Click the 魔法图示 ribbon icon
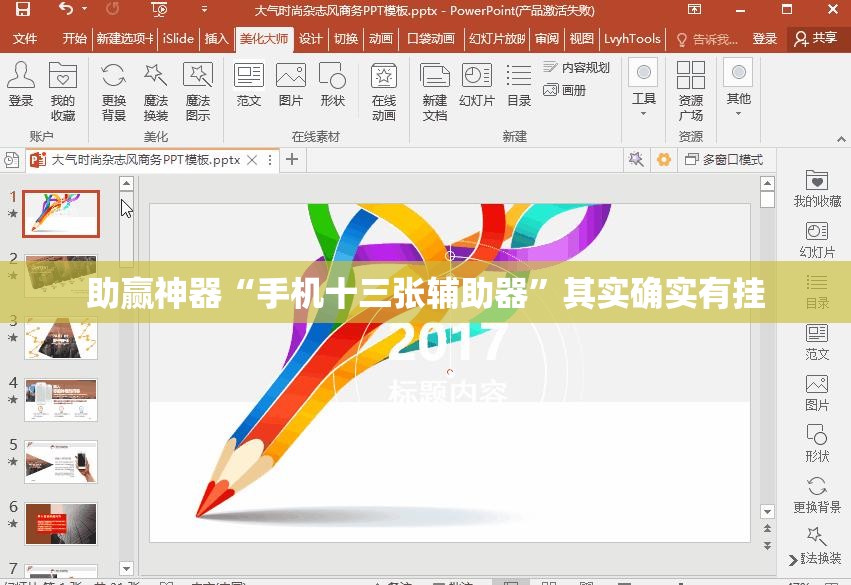Screen dimensions: 851x585 (x=198, y=91)
